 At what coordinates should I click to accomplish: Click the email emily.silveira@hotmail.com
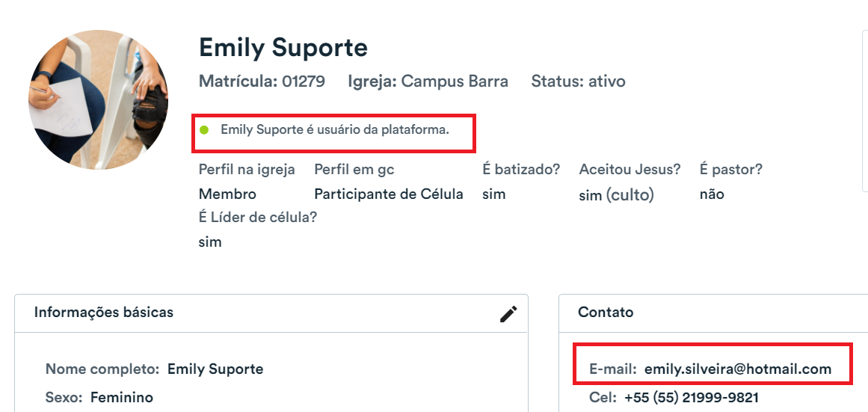(x=738, y=369)
